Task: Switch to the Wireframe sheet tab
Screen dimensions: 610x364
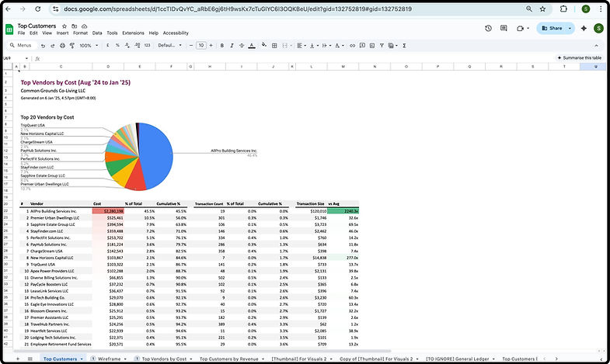Action: [x=109, y=359]
